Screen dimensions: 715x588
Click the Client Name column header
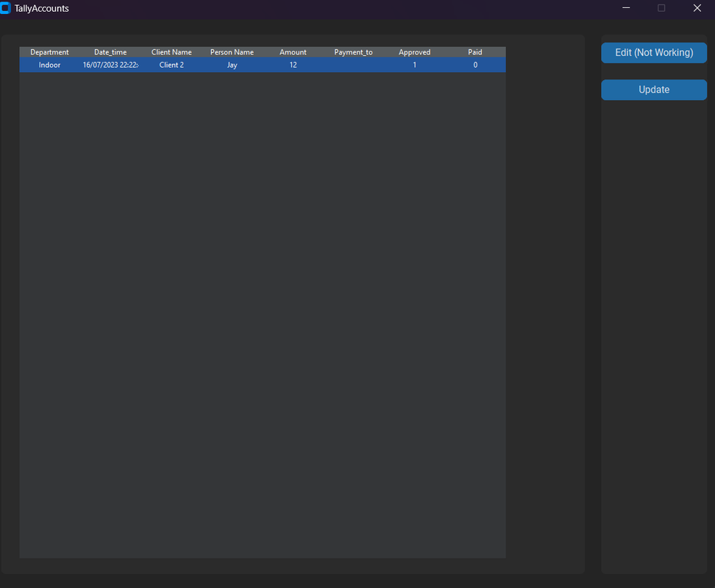(x=171, y=52)
